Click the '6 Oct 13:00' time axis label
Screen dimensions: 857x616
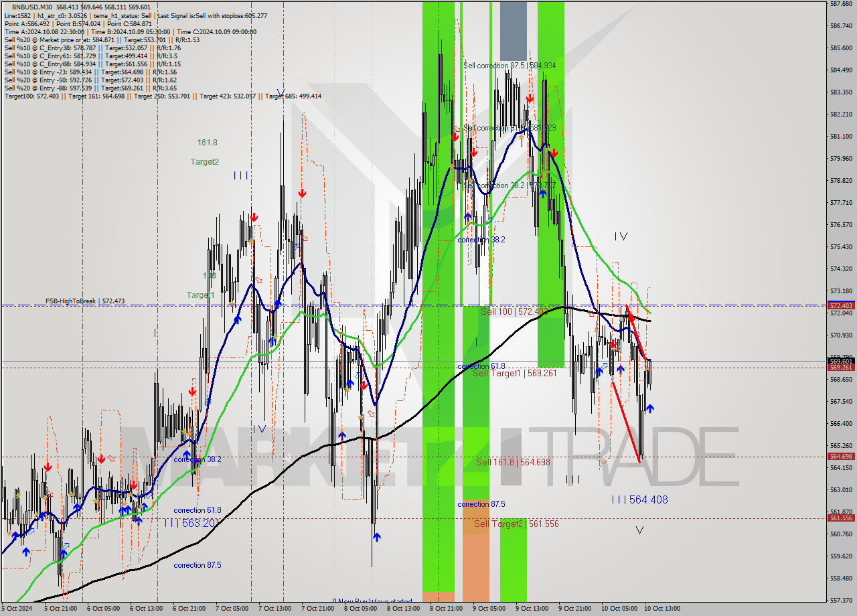pyautogui.click(x=146, y=609)
